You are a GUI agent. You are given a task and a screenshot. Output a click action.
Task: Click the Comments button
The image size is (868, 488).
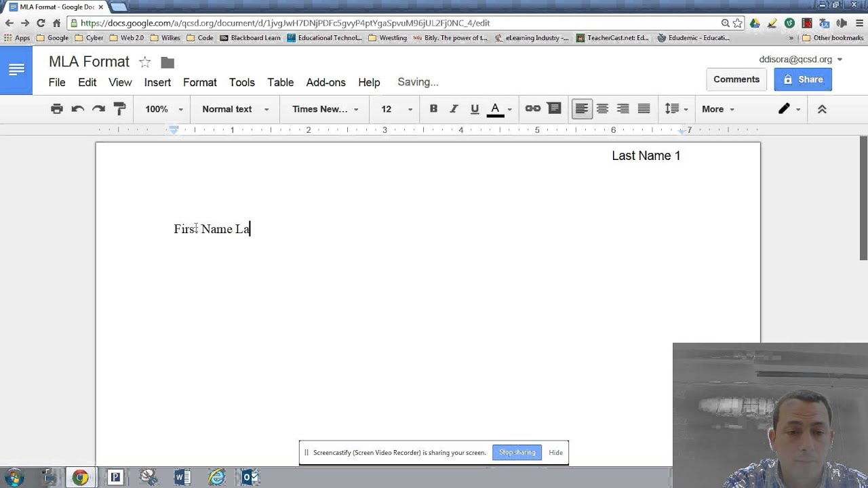coord(736,79)
